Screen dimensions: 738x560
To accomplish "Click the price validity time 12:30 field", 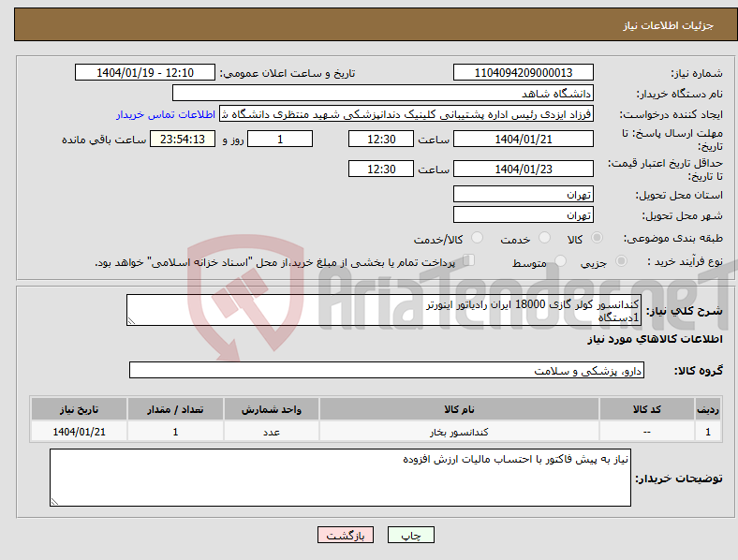I will [381, 169].
